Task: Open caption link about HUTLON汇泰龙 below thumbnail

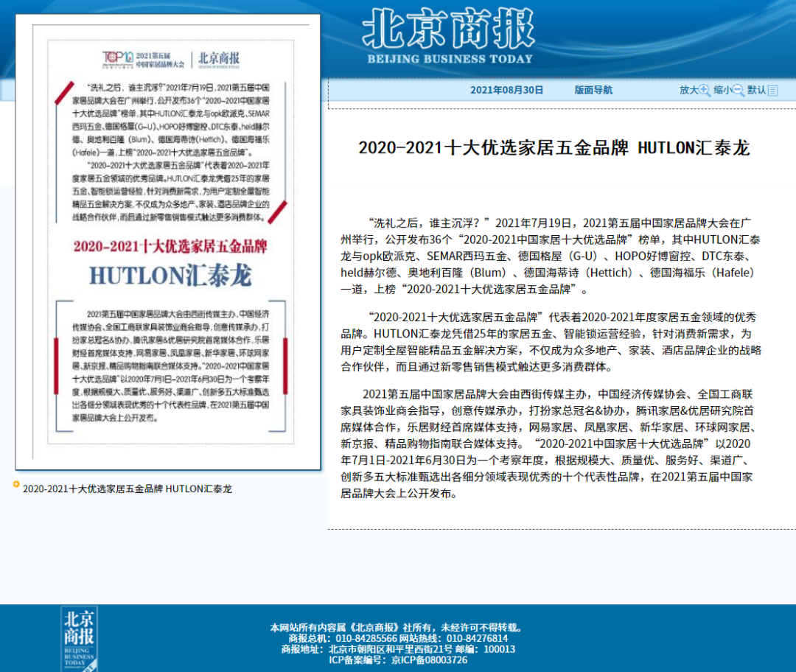Action: point(127,488)
